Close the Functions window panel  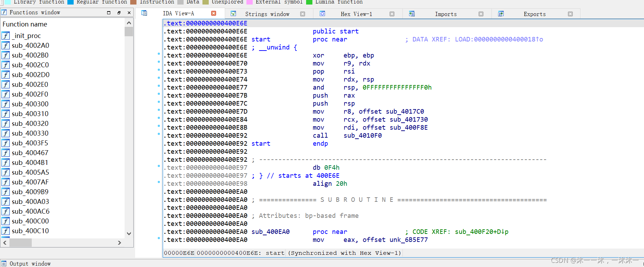click(129, 13)
